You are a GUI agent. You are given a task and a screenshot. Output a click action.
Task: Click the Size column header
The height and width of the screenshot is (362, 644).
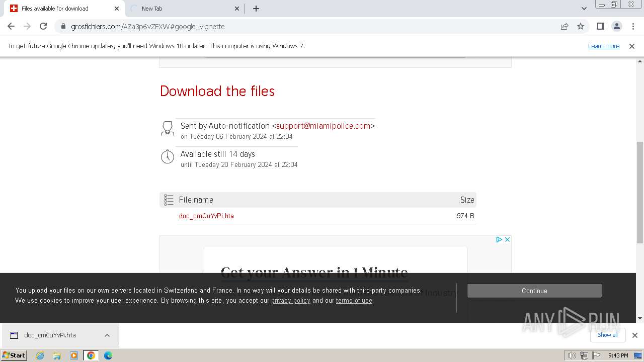(467, 200)
